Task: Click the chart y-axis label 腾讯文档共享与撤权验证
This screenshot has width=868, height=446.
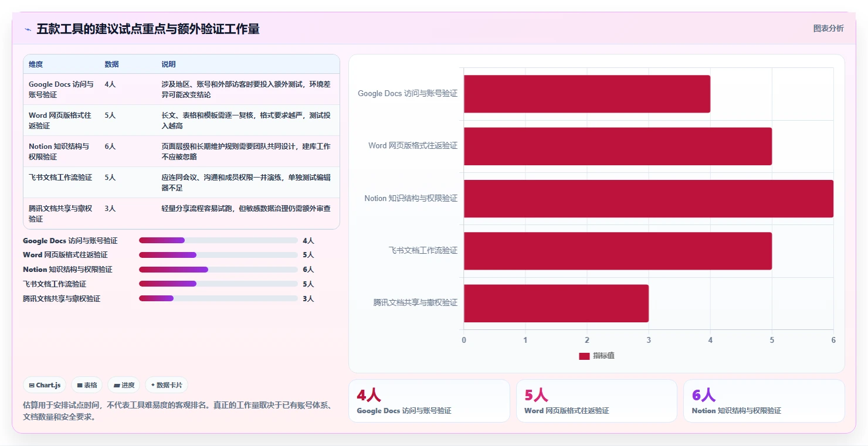Action: [415, 302]
